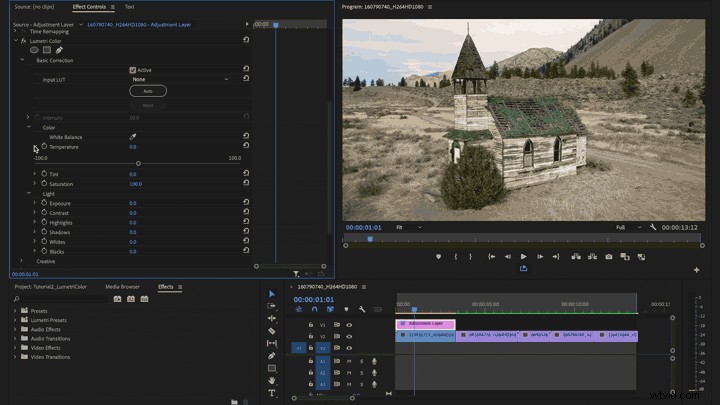The height and width of the screenshot is (405, 720).
Task: Toggle Linked Selection in the timeline
Action: click(x=330, y=309)
